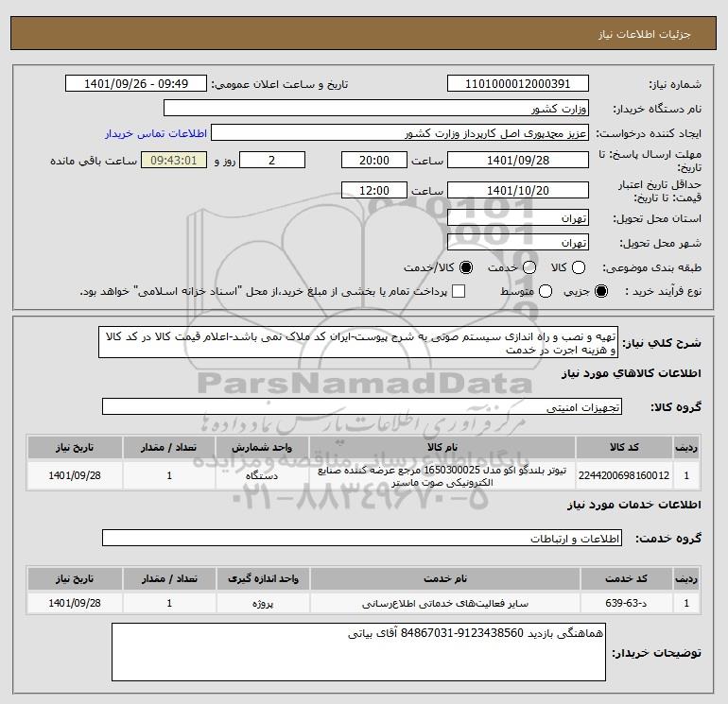Click goods code 2244200698160012 cell
This screenshot has height=704, width=728.
(624, 475)
